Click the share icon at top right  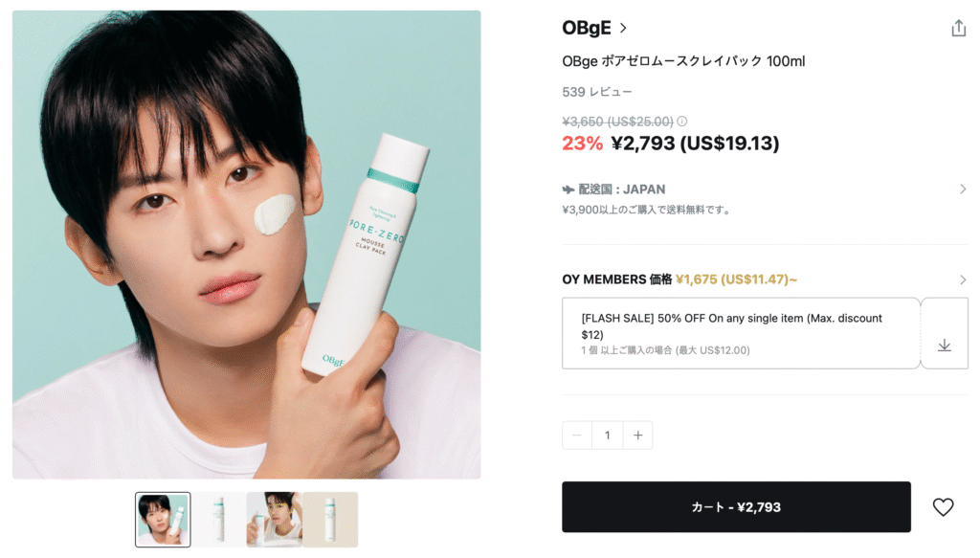[958, 28]
